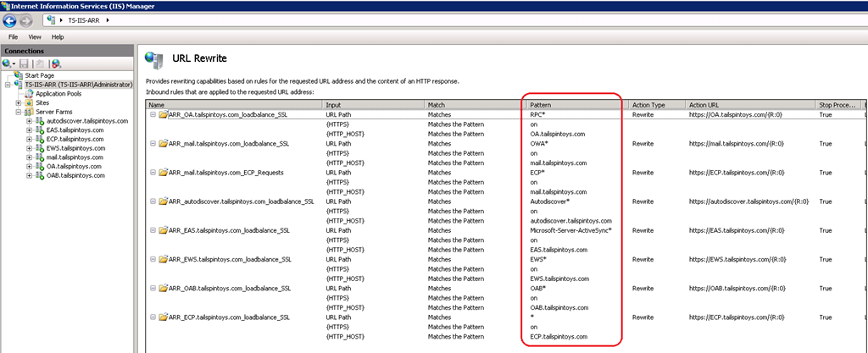Click the ECP.tailspintoys.com farm icon
This screenshot has width=868, height=353.
(x=39, y=139)
